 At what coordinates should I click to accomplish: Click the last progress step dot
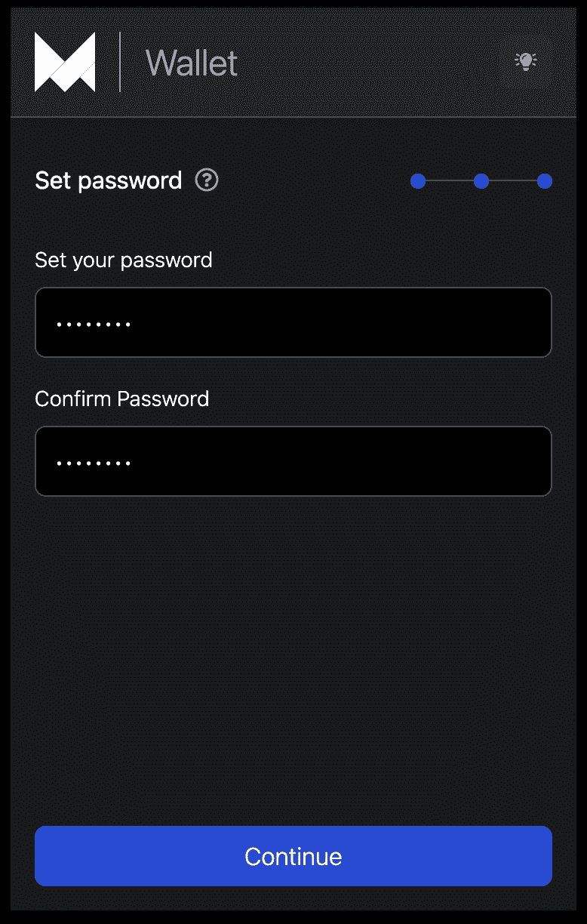545,181
